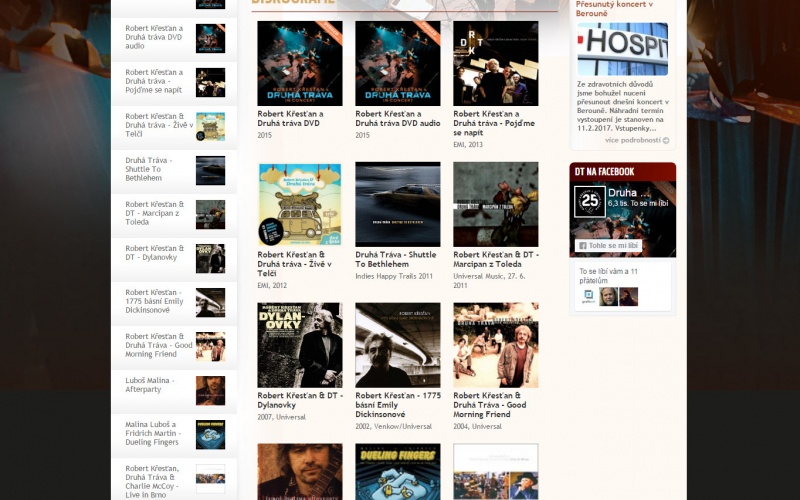Click the hospital news image
Image resolution: width=800 pixels, height=500 pixels.
coord(622,49)
